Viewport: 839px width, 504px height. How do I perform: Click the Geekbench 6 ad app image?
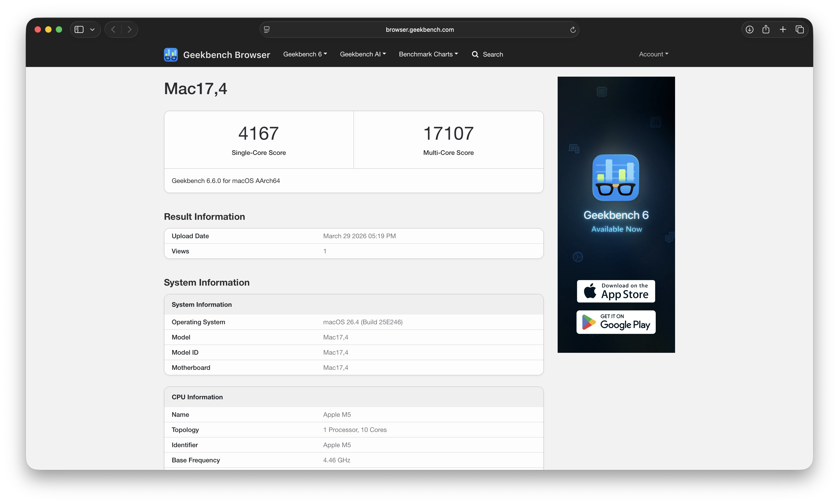[615, 178]
